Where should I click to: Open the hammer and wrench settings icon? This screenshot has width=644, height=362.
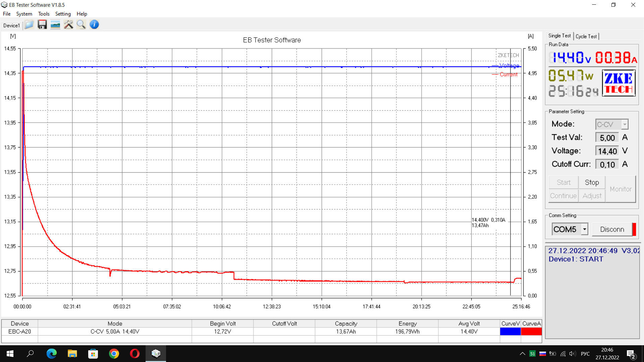pos(68,24)
